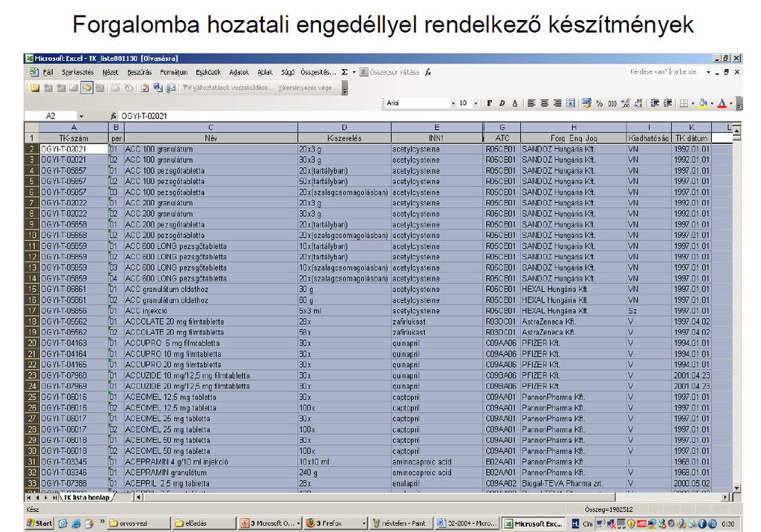Apply currency number format

pos(587,103)
